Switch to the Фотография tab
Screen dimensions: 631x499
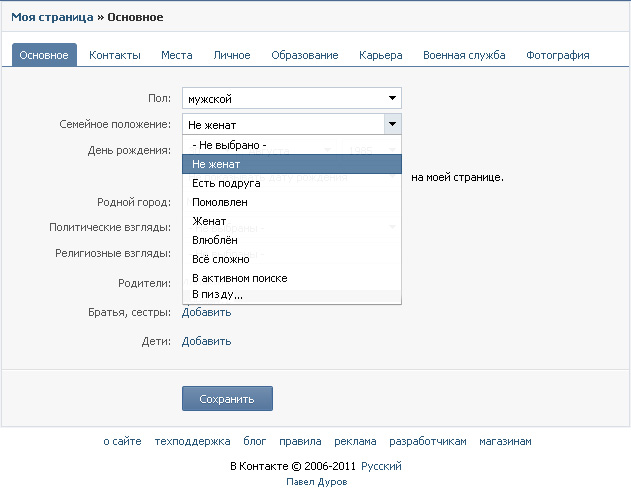click(x=558, y=55)
